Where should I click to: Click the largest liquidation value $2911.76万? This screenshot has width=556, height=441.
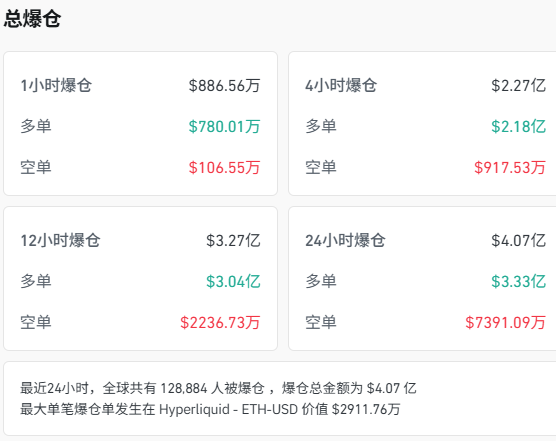click(366, 409)
